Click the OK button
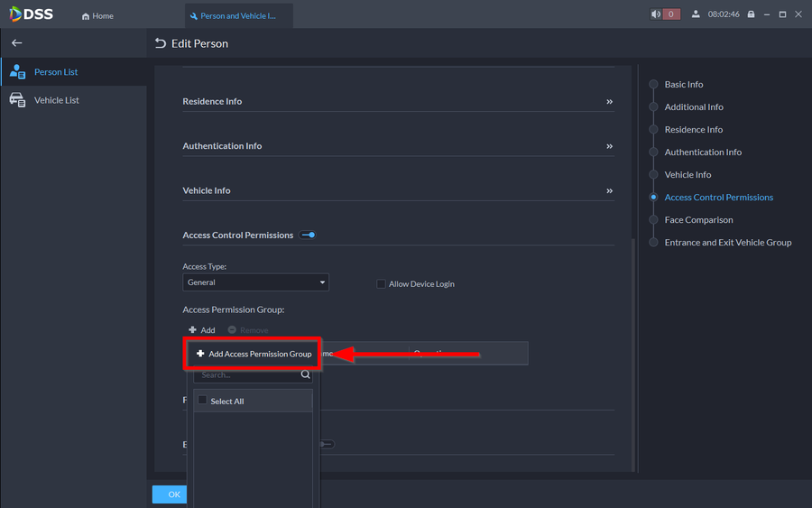Viewport: 812px width, 508px height. point(171,494)
